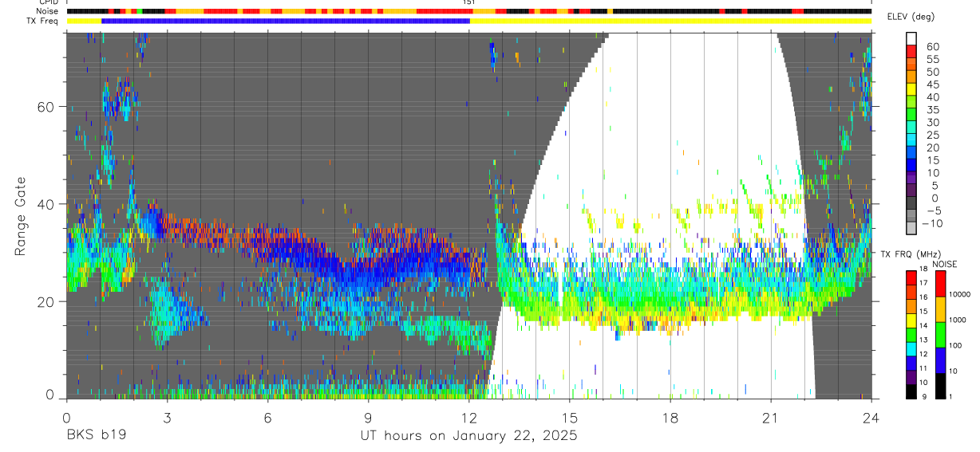
Task: Click the Range Gate axis title
Action: pos(20,215)
